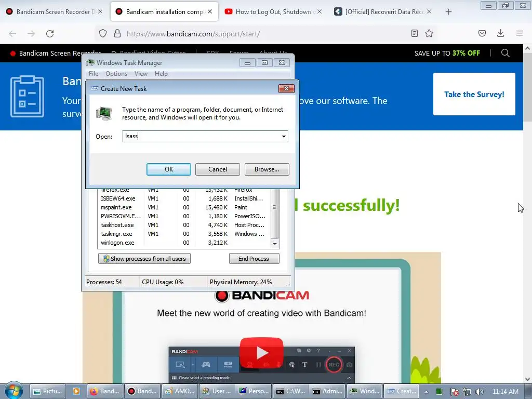Select mspaint.exe process row
The image size is (532, 399).
[x=183, y=207]
